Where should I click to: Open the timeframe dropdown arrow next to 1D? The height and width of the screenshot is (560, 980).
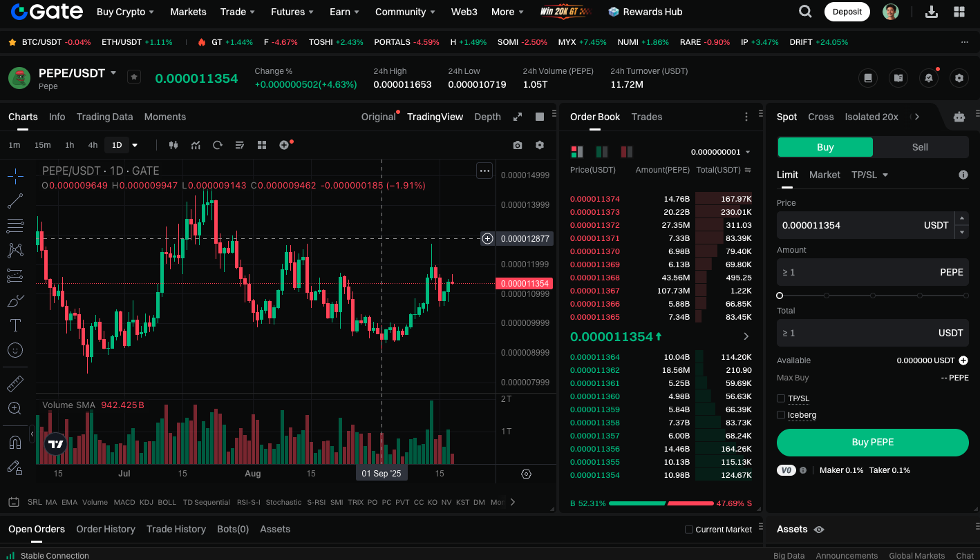135,145
